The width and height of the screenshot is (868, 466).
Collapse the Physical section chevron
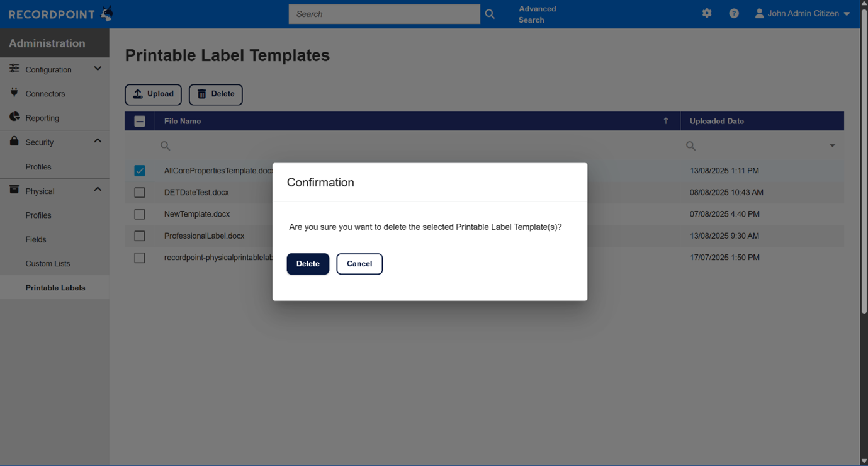click(x=98, y=190)
